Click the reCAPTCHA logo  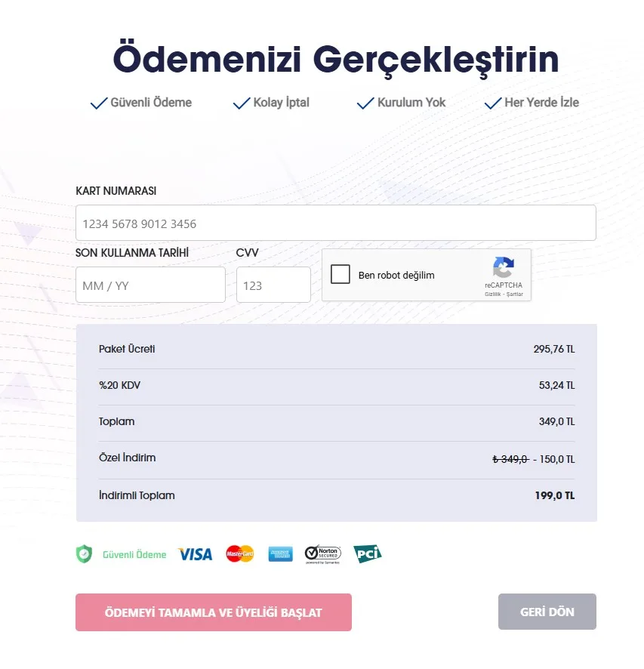tap(504, 268)
